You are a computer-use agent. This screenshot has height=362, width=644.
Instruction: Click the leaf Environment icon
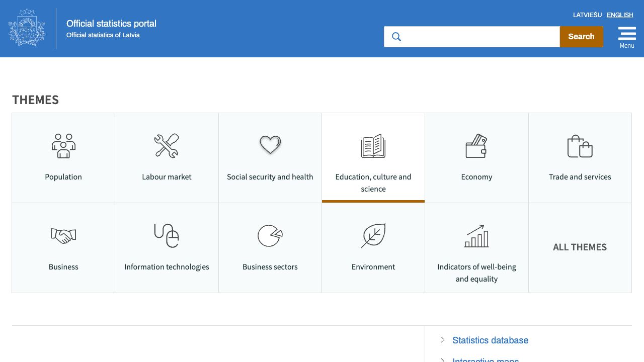click(x=373, y=235)
